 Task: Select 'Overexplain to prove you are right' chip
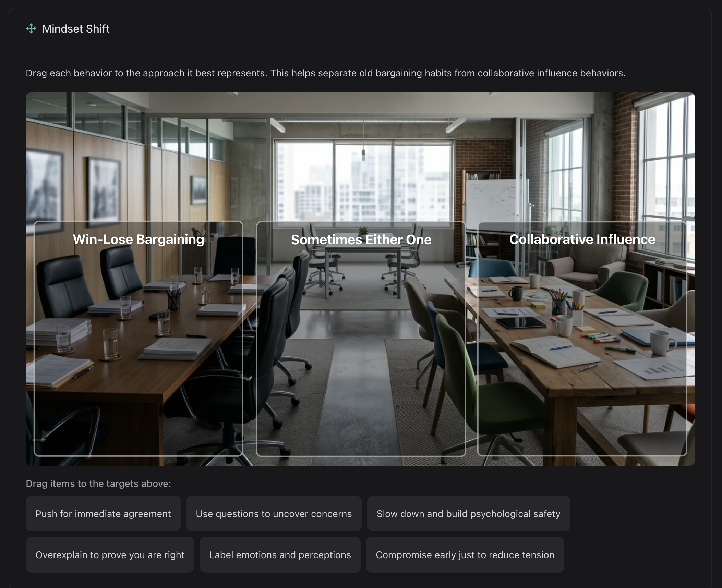point(110,555)
